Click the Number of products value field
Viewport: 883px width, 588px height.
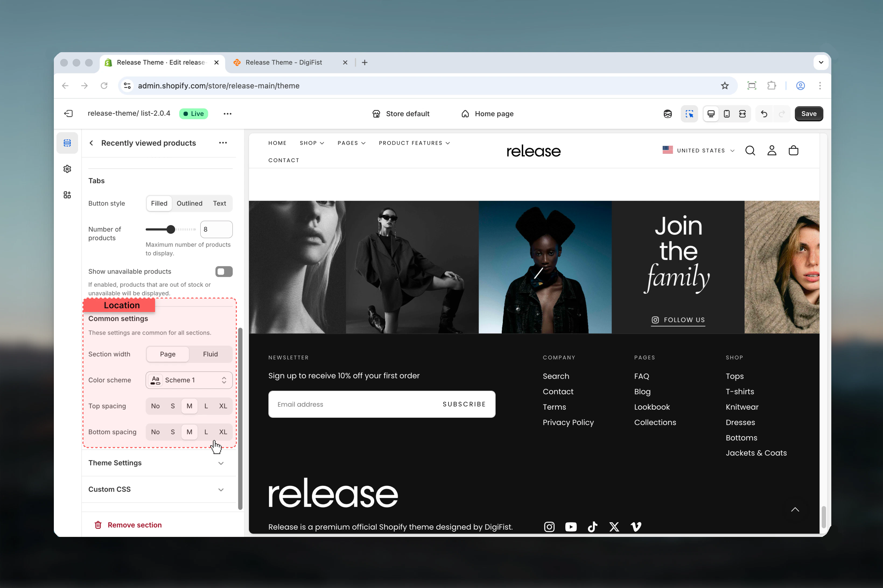pyautogui.click(x=216, y=229)
